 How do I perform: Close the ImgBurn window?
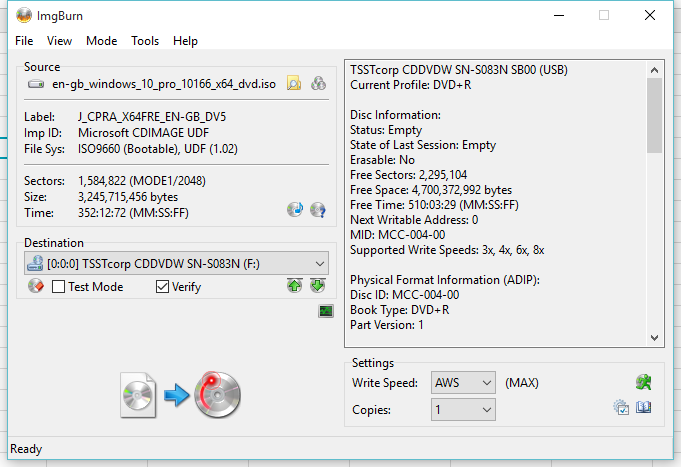pos(650,15)
